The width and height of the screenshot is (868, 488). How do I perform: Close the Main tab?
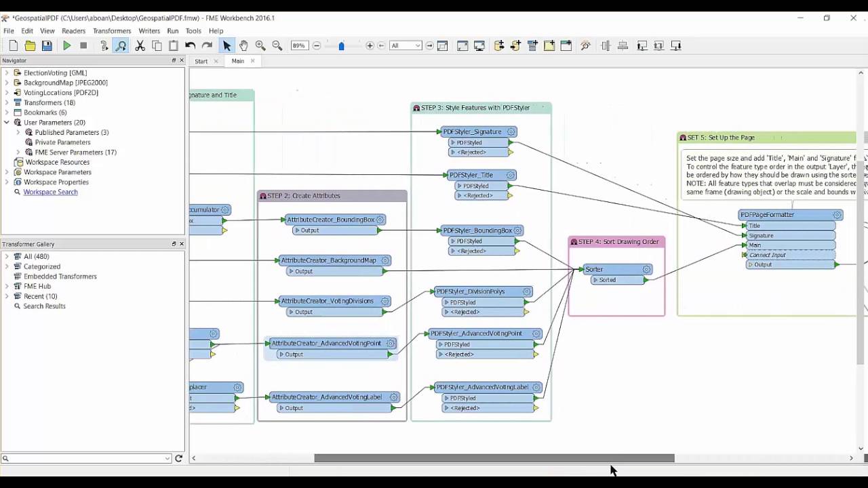[x=252, y=61]
